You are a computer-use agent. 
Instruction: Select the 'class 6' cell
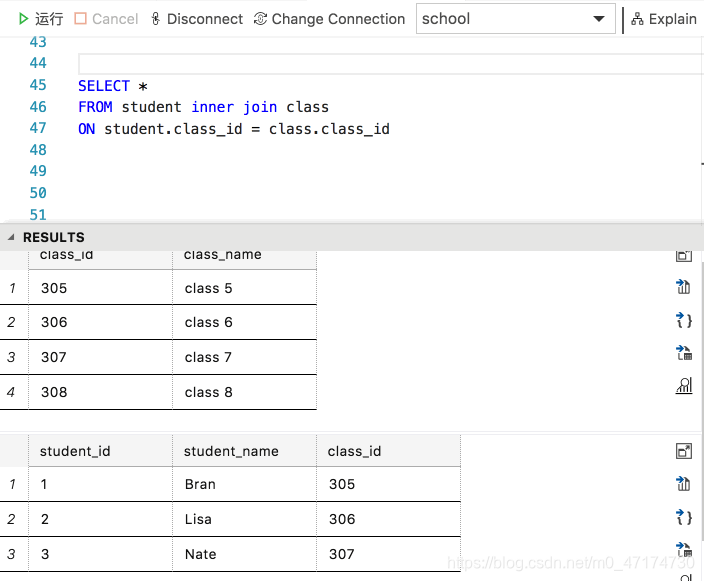click(245, 322)
